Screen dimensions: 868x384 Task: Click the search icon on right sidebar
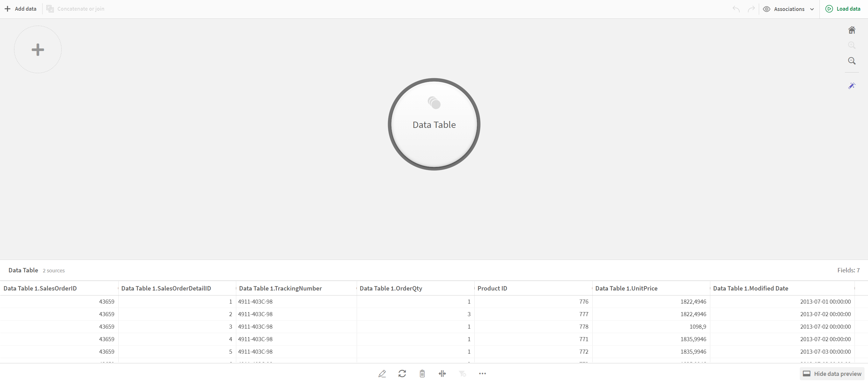point(852,60)
